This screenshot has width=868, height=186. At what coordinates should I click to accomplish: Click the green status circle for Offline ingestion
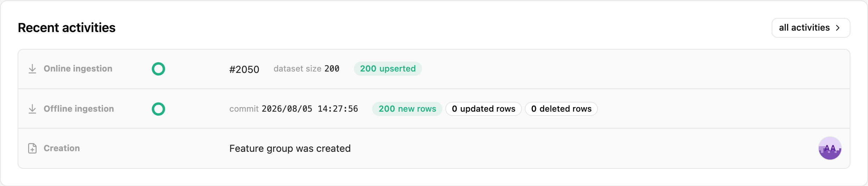pos(158,109)
